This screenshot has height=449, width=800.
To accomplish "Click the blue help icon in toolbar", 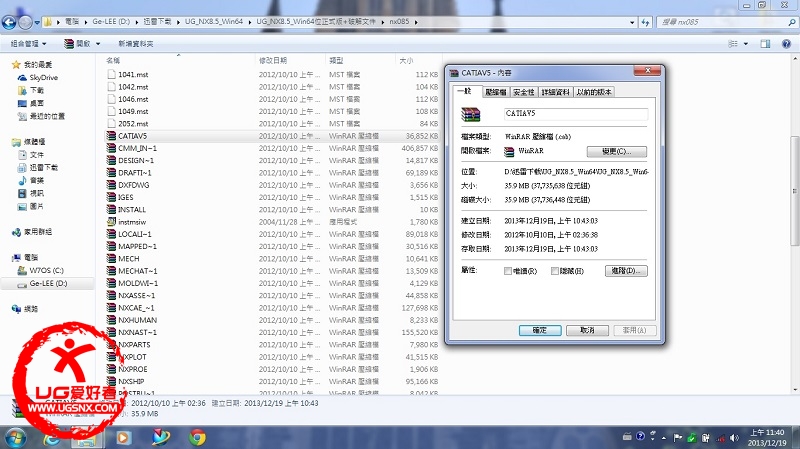I will point(786,44).
